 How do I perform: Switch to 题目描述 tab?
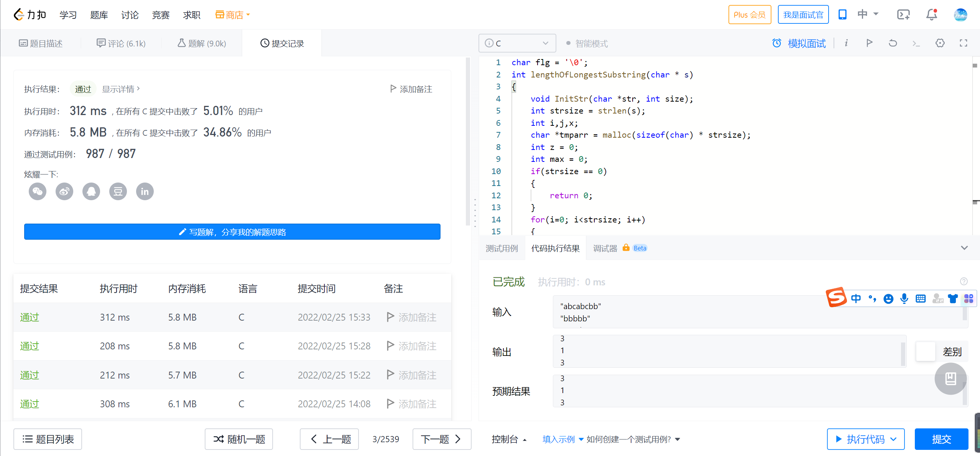click(x=41, y=43)
